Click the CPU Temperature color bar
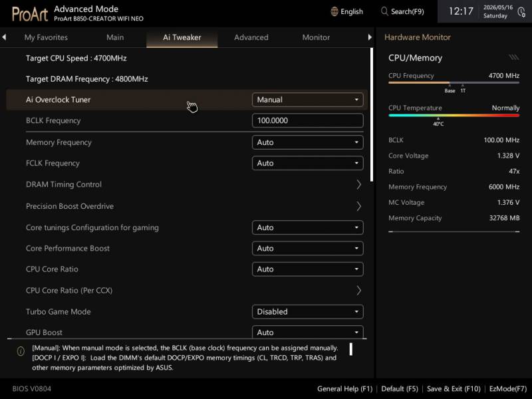The width and height of the screenshot is (532, 399). click(x=454, y=115)
